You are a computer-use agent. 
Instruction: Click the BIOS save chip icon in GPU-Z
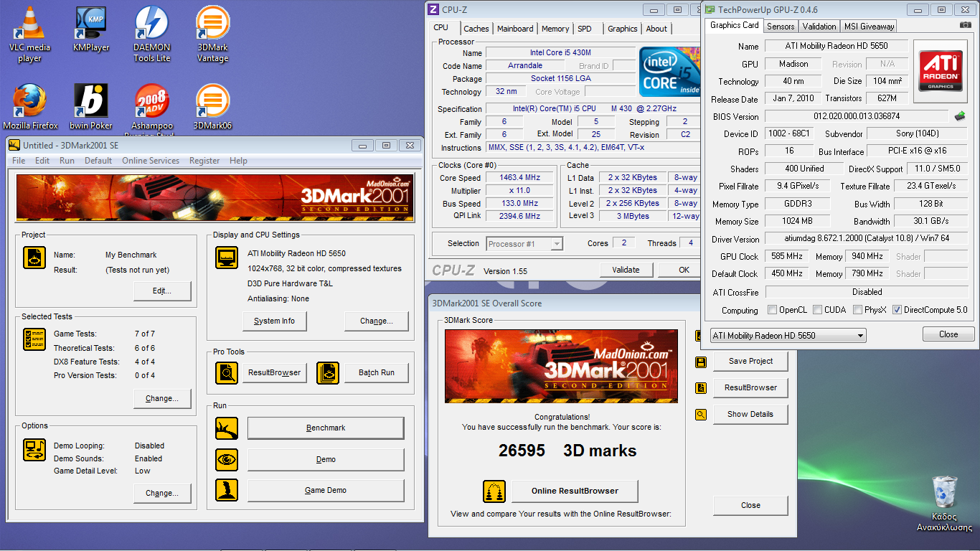(x=960, y=116)
